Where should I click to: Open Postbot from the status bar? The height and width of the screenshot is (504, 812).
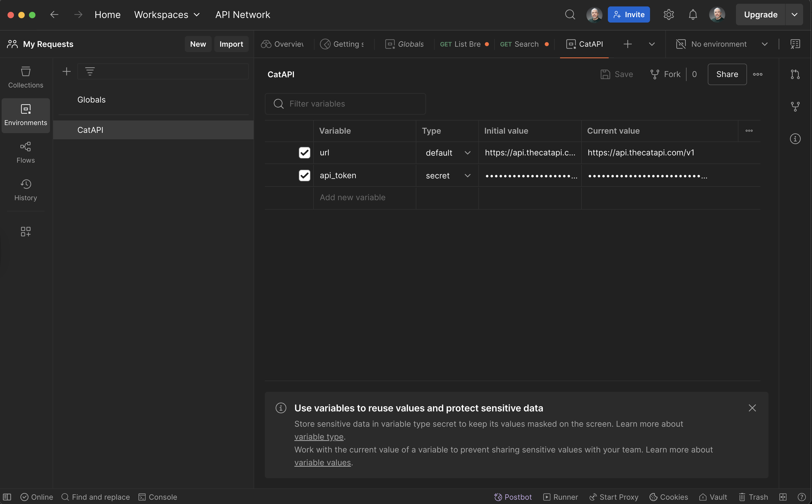tap(513, 497)
